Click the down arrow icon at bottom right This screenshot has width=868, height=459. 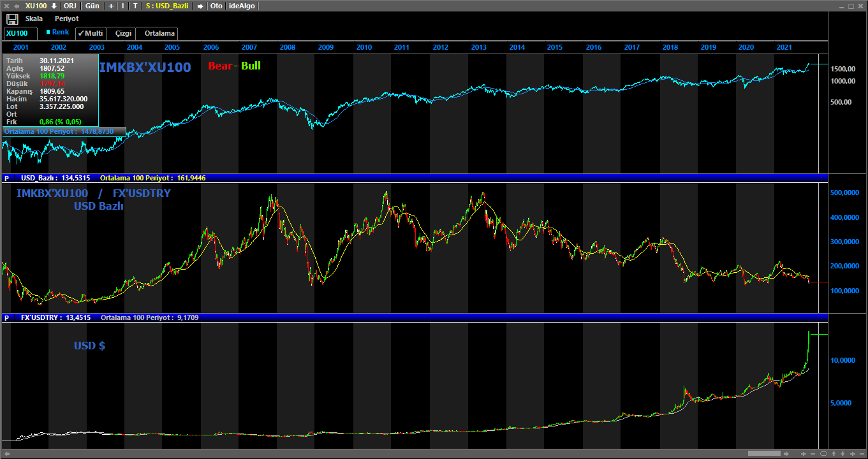click(x=842, y=453)
